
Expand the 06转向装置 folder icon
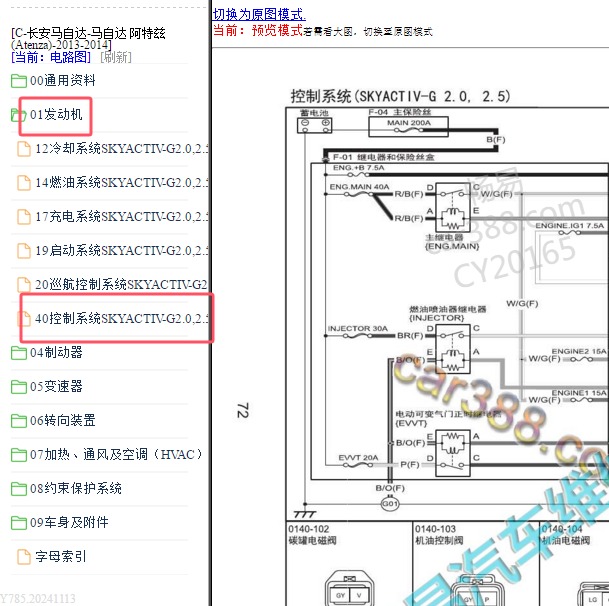click(x=19, y=421)
